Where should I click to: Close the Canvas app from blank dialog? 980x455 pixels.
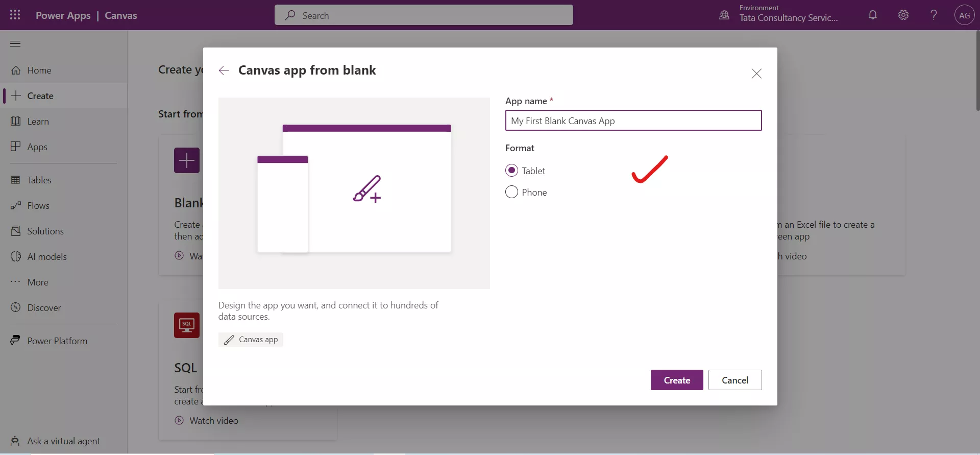click(756, 74)
